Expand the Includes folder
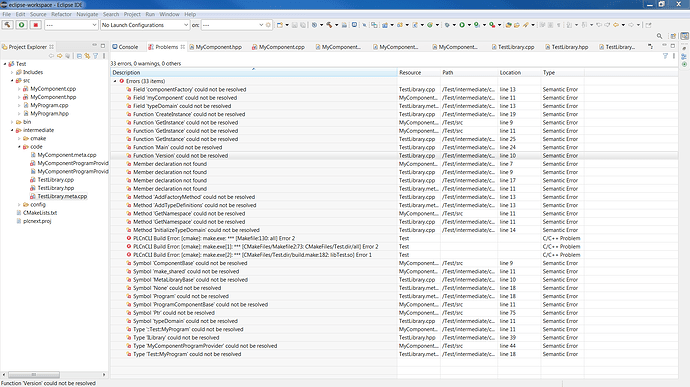 click(12, 72)
